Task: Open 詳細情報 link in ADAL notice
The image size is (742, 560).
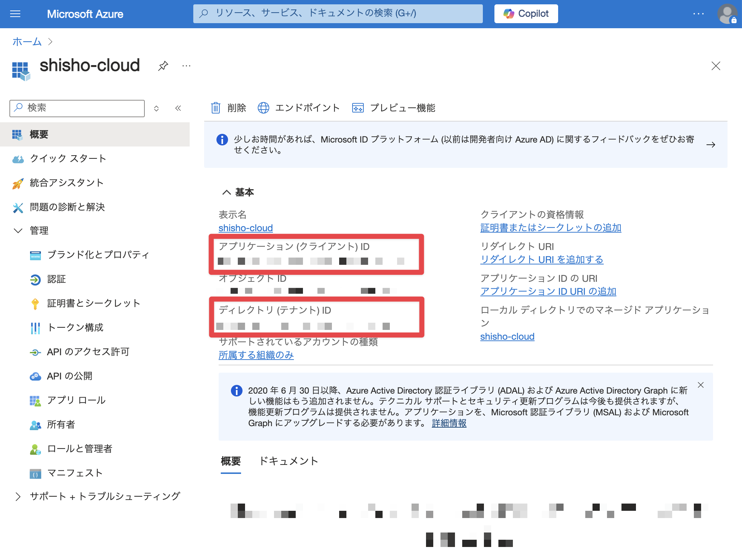Action: point(449,423)
